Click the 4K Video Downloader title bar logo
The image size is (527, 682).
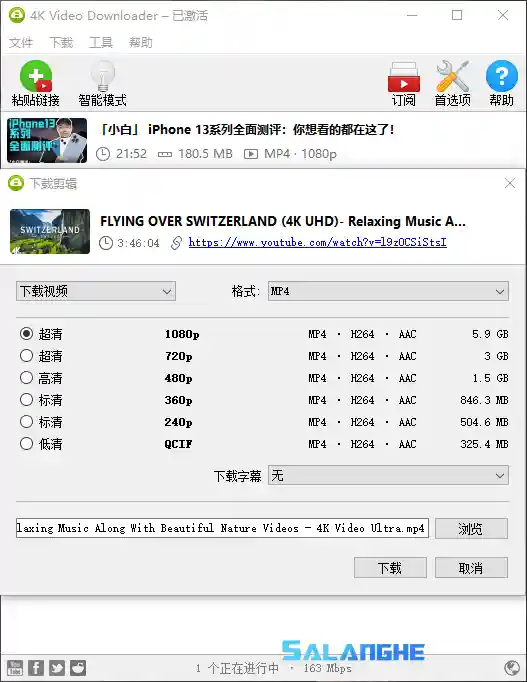(x=17, y=15)
